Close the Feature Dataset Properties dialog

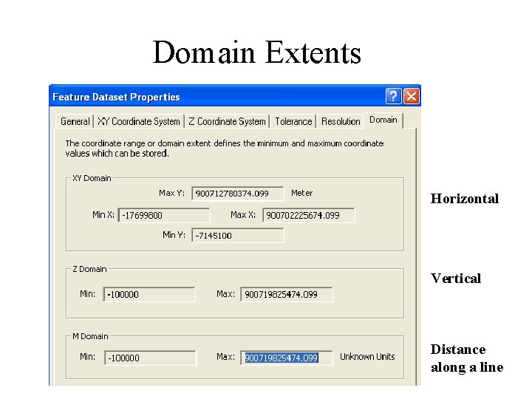click(412, 96)
